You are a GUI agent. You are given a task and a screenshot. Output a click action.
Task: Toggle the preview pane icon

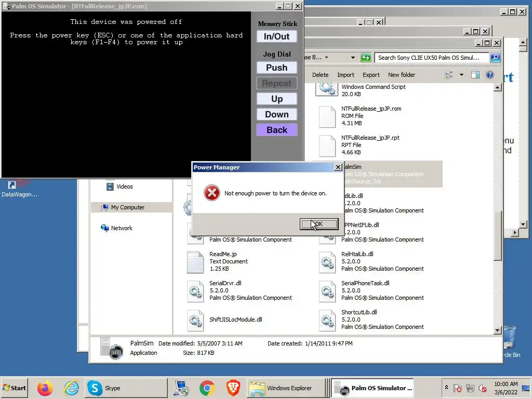(475, 75)
